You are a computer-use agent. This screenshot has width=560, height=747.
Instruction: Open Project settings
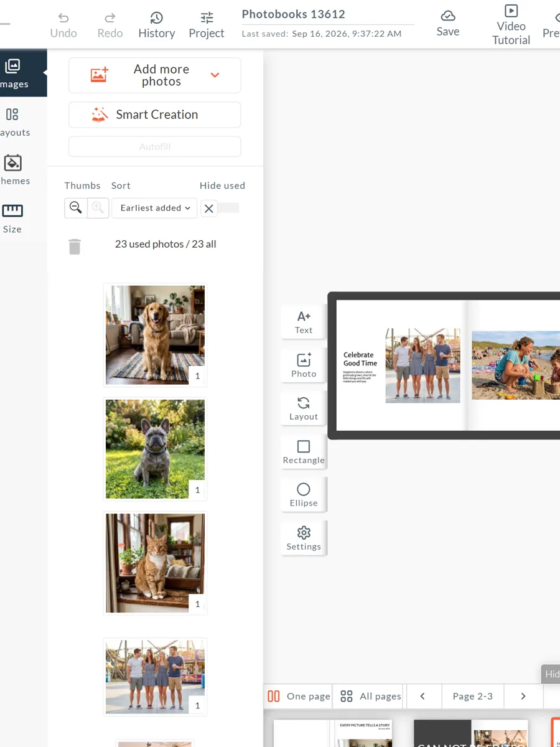(207, 25)
